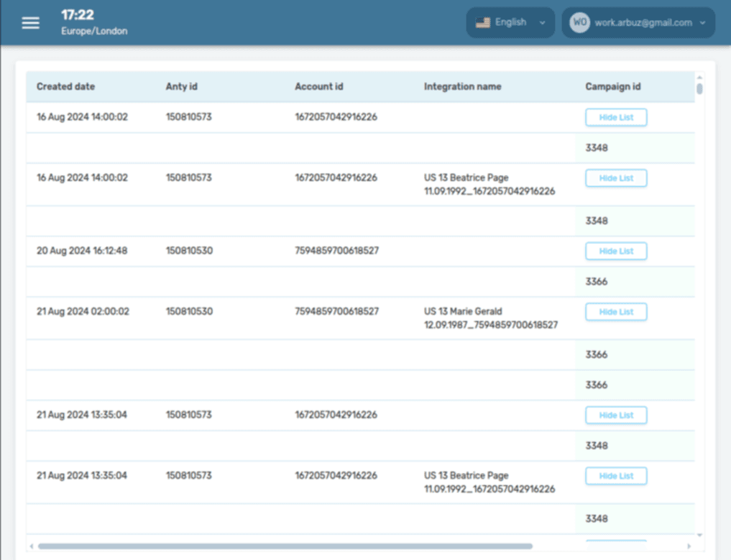Click the table's vertical scrollbar thumb
731x560 pixels.
[699, 89]
